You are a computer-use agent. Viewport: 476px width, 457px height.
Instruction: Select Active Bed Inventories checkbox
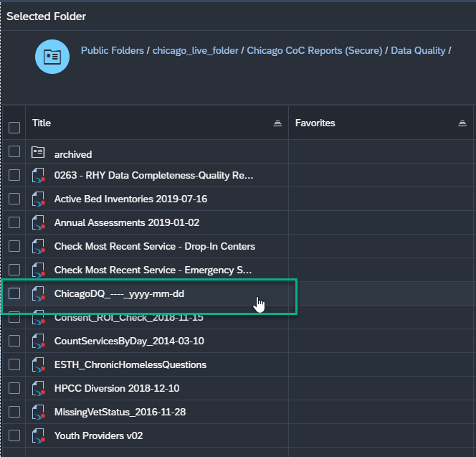coord(14,199)
